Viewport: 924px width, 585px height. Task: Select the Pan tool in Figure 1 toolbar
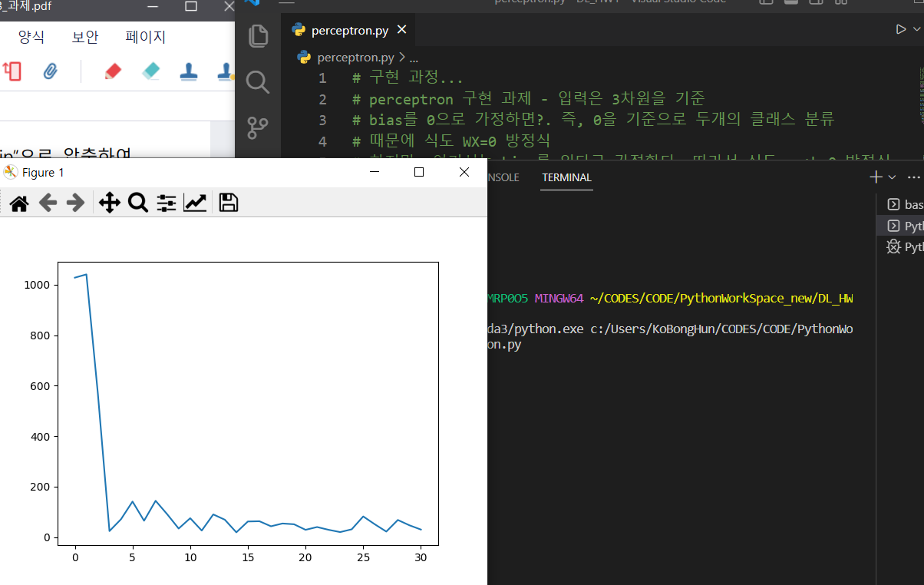[x=109, y=202]
